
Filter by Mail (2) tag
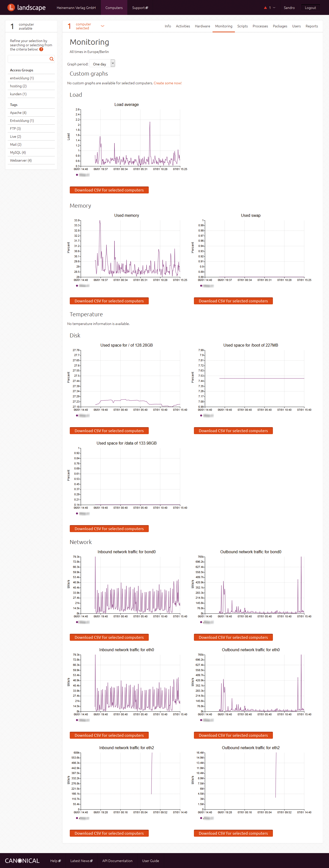pyautogui.click(x=15, y=144)
